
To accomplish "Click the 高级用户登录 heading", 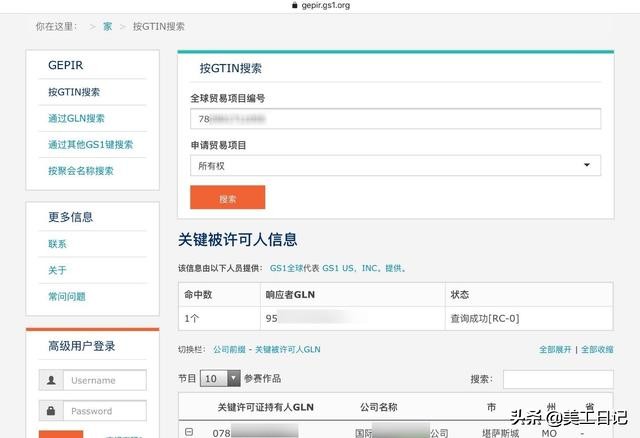I will tap(82, 346).
